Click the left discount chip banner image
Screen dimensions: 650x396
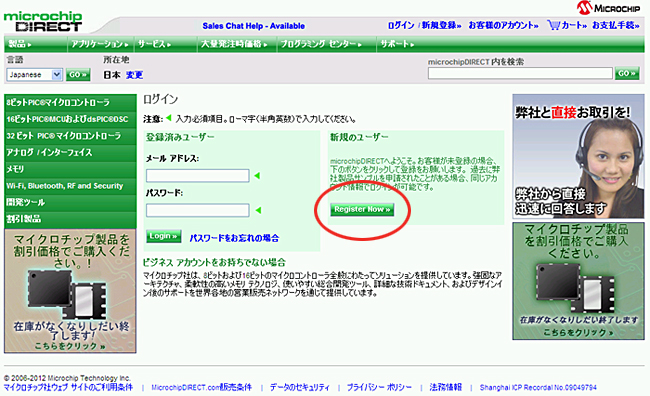[70, 291]
